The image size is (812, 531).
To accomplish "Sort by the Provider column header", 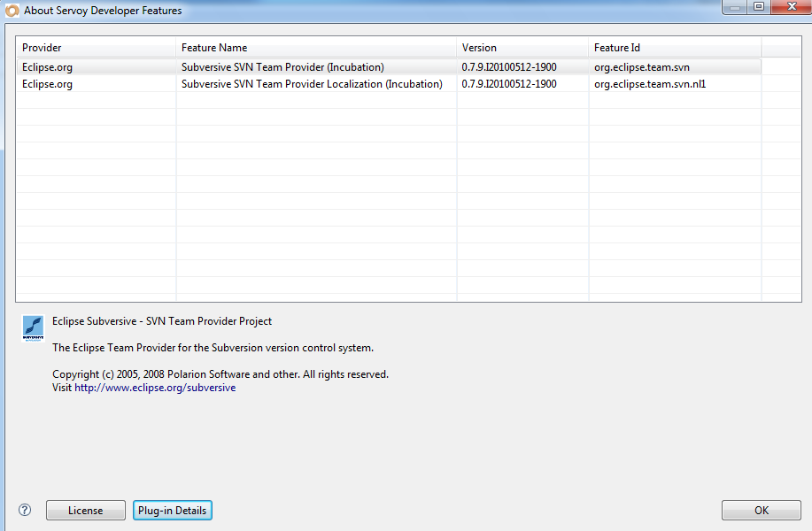I will click(x=96, y=48).
